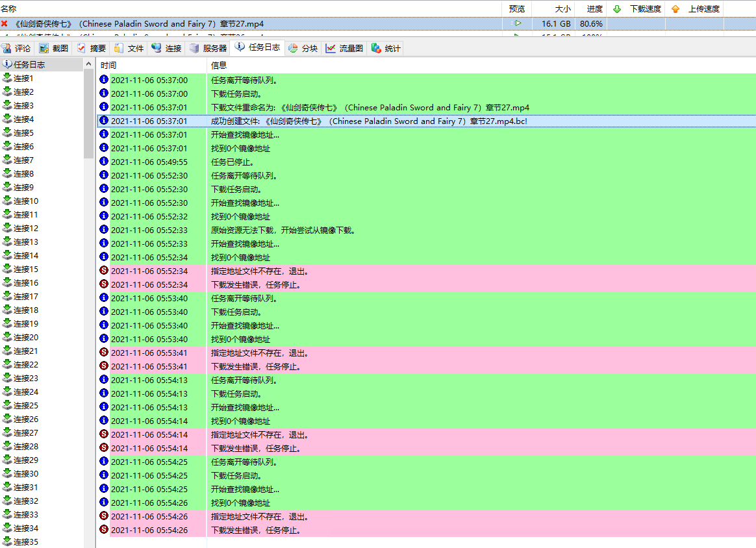Click the icon beside 连接8
Viewport: 756px width, 548px height.
[x=7, y=173]
